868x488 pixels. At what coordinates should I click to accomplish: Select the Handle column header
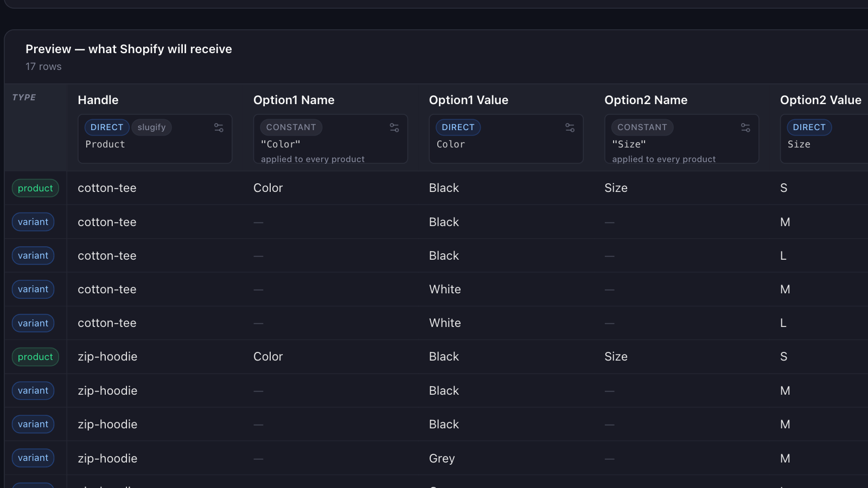coord(98,100)
